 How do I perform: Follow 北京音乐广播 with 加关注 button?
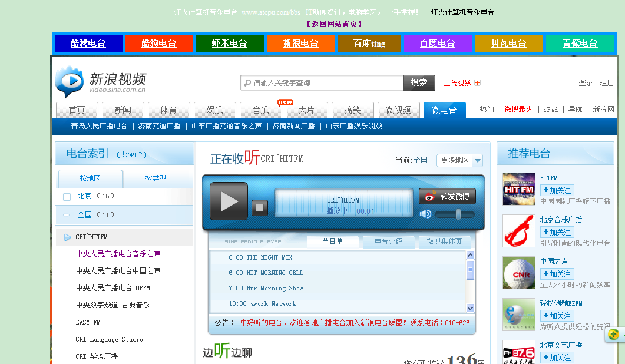[557, 232]
